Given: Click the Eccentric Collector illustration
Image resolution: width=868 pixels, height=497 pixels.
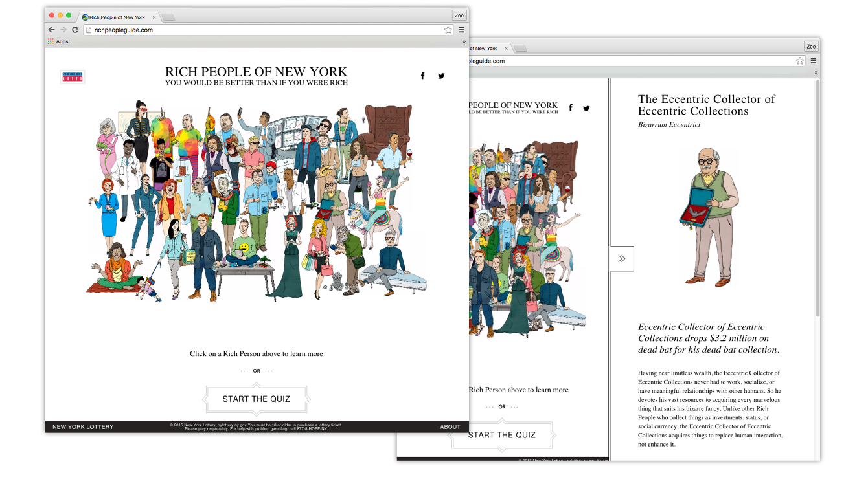Looking at the screenshot, I should 708,217.
